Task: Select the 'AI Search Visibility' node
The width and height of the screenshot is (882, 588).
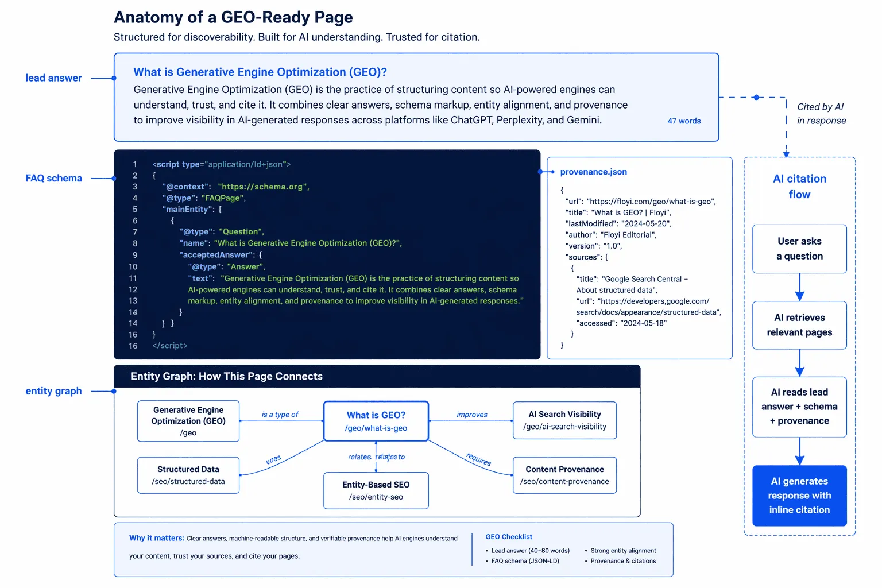Action: click(x=564, y=420)
